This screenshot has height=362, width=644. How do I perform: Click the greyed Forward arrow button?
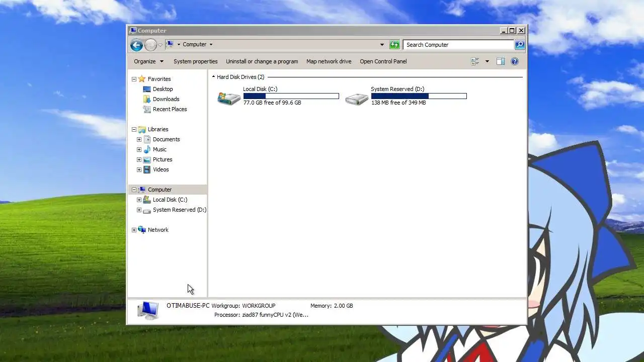tap(150, 45)
